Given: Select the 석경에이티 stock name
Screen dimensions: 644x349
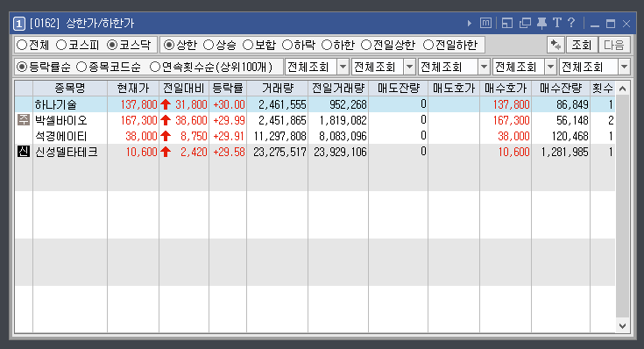Looking at the screenshot, I should (x=61, y=136).
